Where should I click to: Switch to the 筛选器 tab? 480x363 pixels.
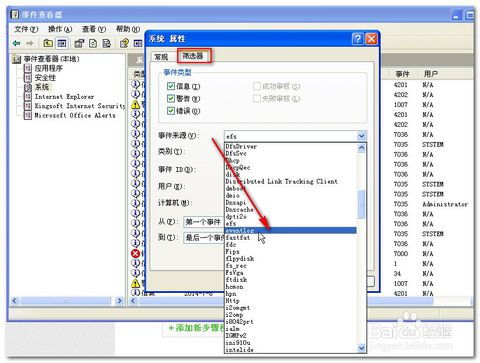pyautogui.click(x=193, y=56)
